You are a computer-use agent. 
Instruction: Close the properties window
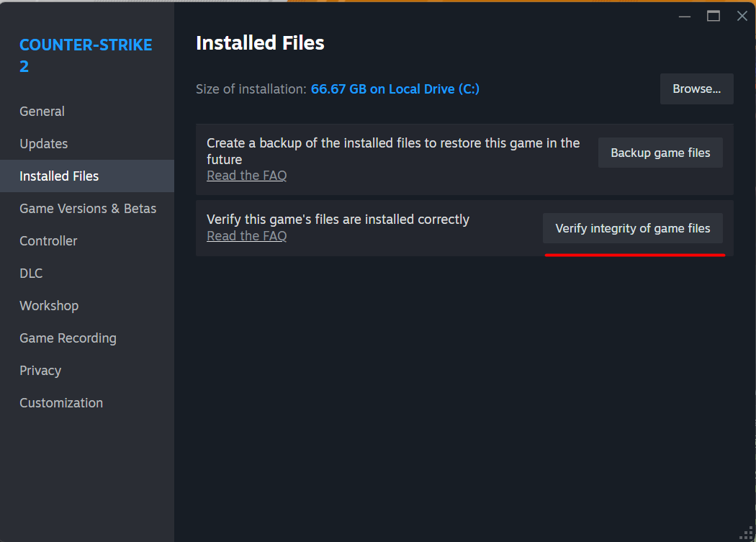pyautogui.click(x=742, y=17)
